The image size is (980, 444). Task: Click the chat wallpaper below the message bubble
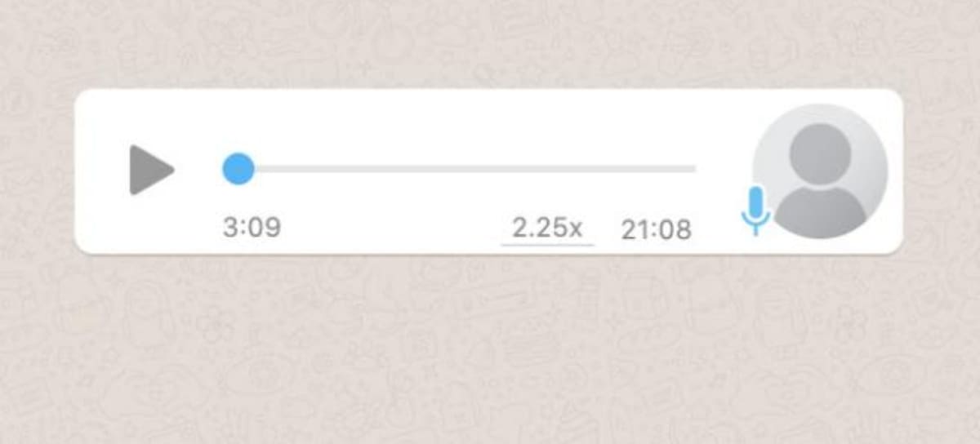click(490, 351)
